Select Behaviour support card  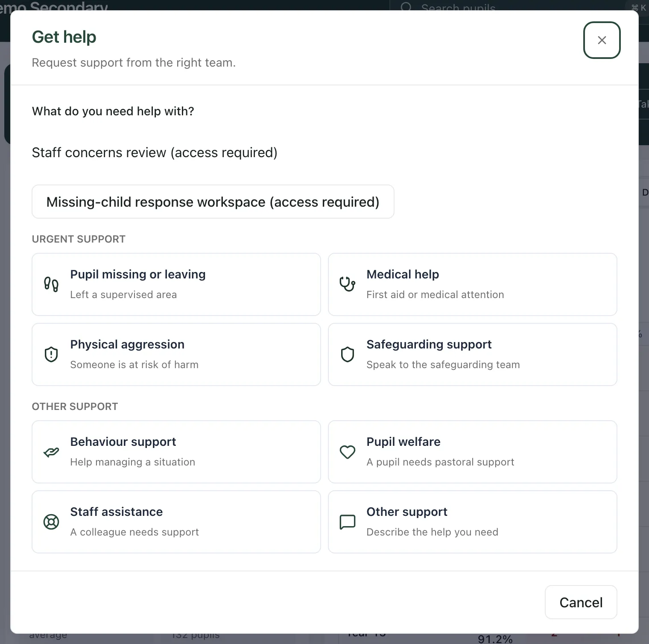pos(176,452)
